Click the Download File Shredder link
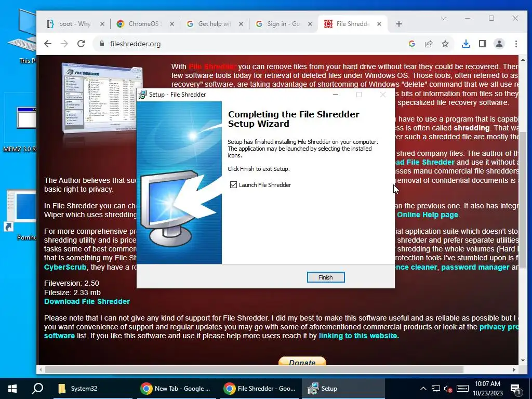This screenshot has width=532, height=399. click(x=87, y=301)
